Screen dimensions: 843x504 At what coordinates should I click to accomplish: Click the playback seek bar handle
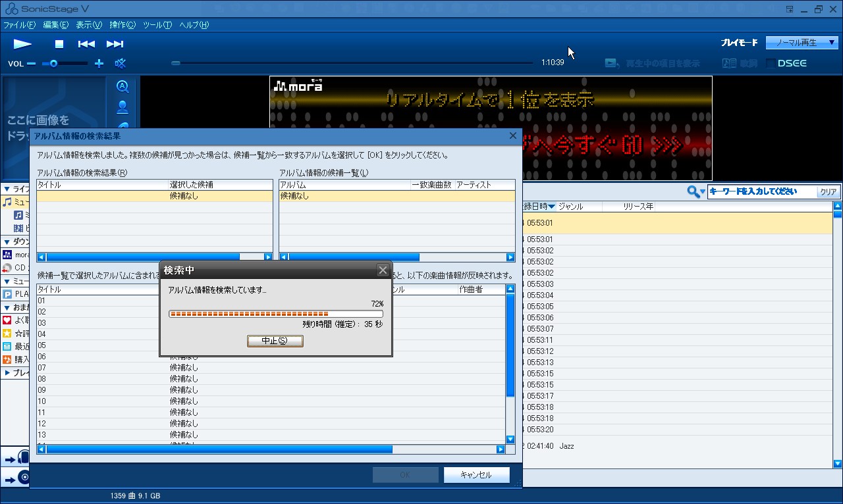(x=176, y=63)
